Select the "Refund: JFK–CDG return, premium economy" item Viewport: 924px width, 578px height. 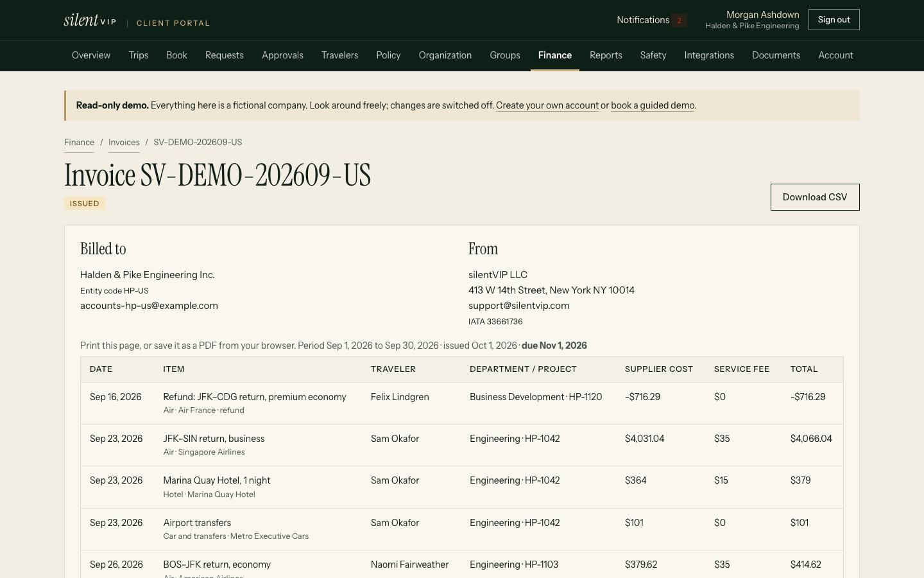(x=255, y=397)
